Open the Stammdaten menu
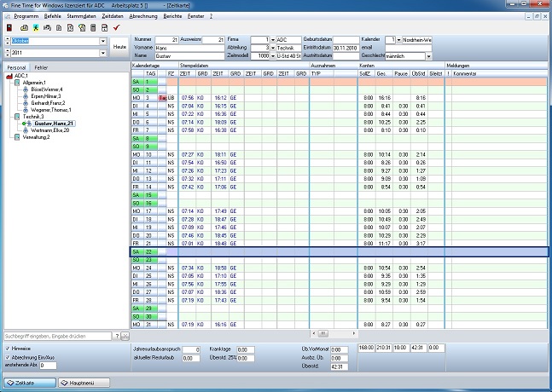Viewport: 552px width, 392px height. coord(81,16)
